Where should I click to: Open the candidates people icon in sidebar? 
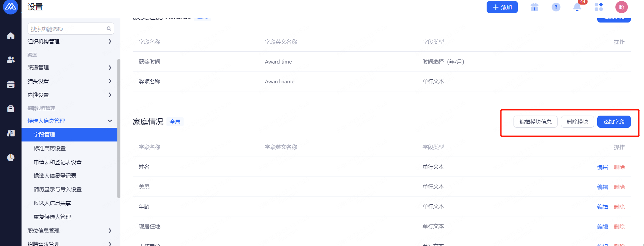pos(11,60)
